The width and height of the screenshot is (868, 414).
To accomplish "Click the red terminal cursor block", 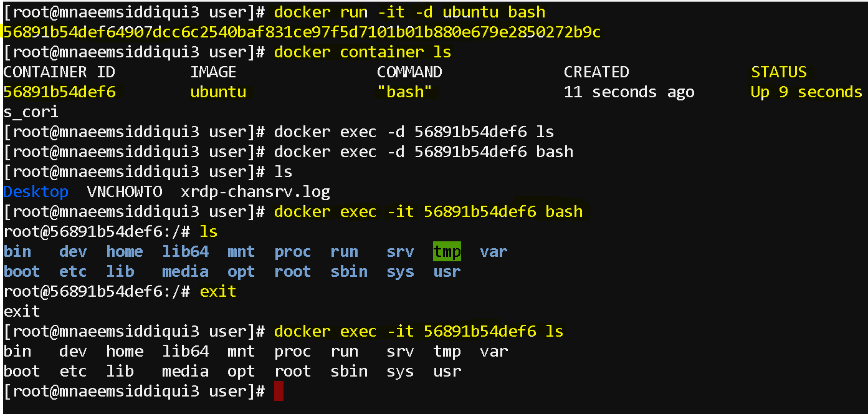I will coord(279,391).
